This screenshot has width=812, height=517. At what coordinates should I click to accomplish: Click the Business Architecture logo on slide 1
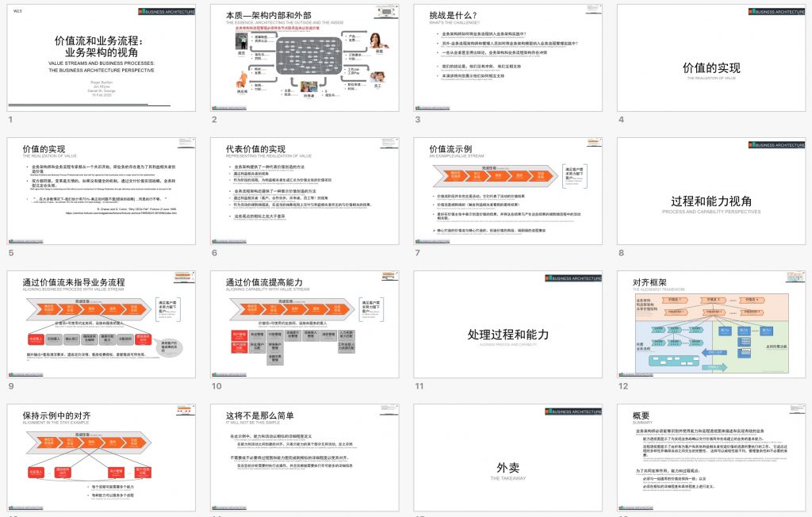click(167, 11)
